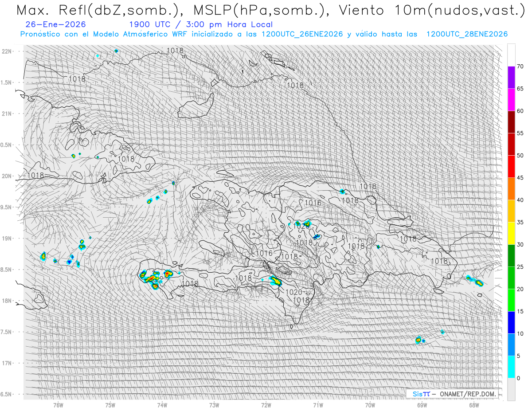Click the bright red 45–50 dBZ colorbar segment
Viewport: 532px width, 411px height.
pyautogui.click(x=511, y=166)
